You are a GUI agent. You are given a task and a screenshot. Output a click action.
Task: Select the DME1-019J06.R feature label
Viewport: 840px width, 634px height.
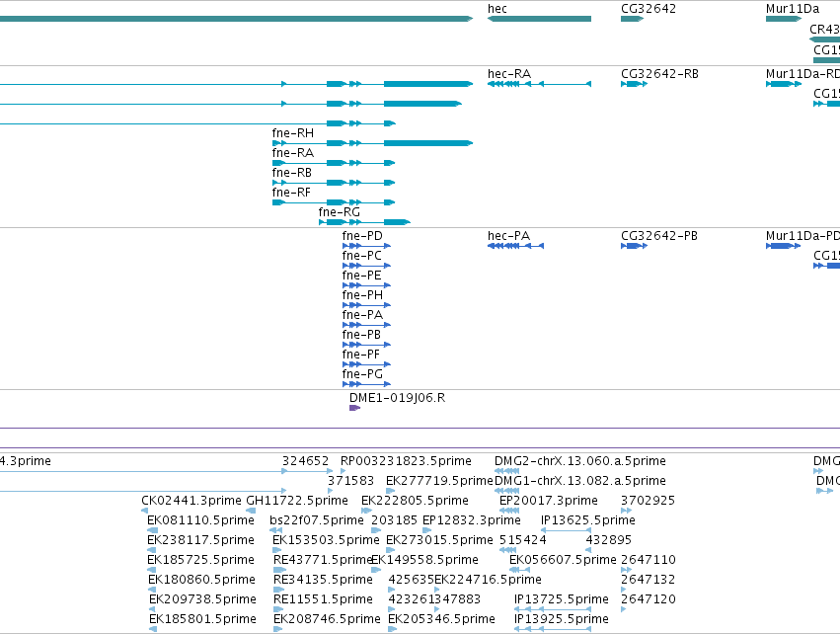(397, 398)
